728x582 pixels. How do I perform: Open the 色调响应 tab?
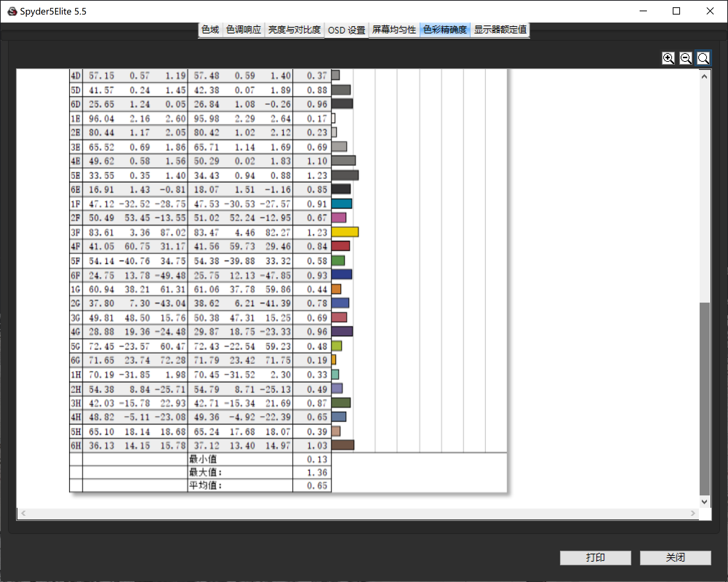click(243, 30)
